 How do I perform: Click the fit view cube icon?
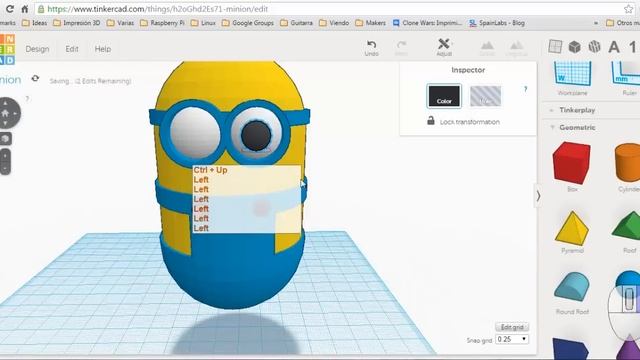pyautogui.click(x=5, y=139)
